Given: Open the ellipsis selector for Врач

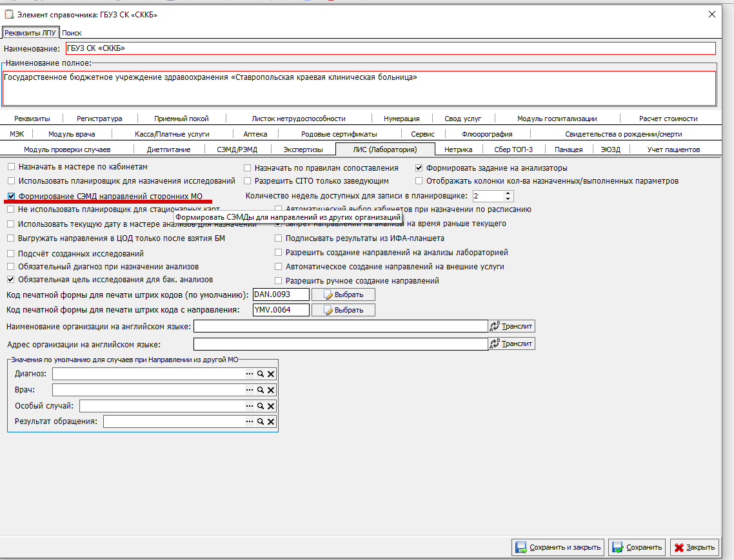Looking at the screenshot, I should pyautogui.click(x=250, y=390).
